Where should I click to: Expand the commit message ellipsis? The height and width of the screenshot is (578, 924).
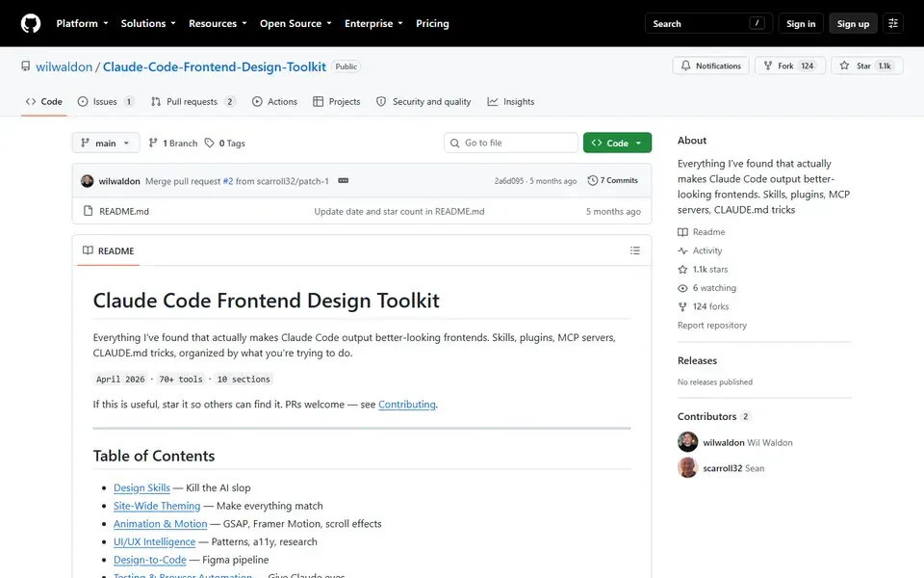pyautogui.click(x=343, y=180)
